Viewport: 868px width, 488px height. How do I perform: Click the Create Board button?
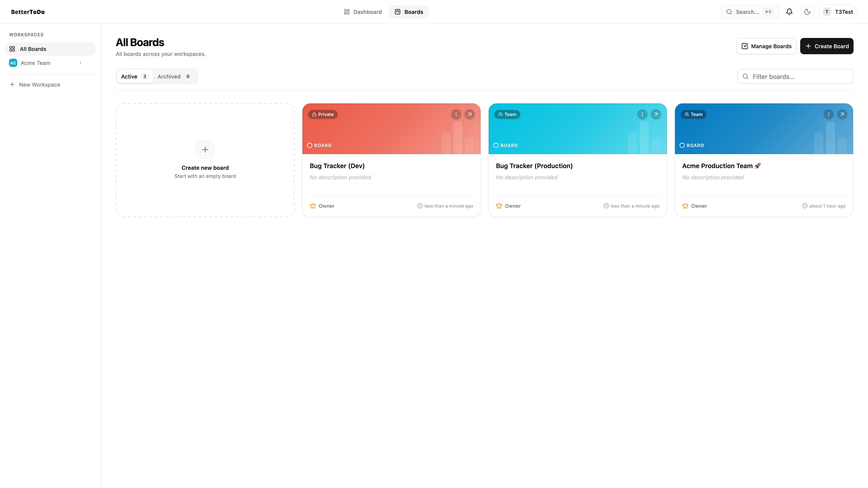(827, 46)
